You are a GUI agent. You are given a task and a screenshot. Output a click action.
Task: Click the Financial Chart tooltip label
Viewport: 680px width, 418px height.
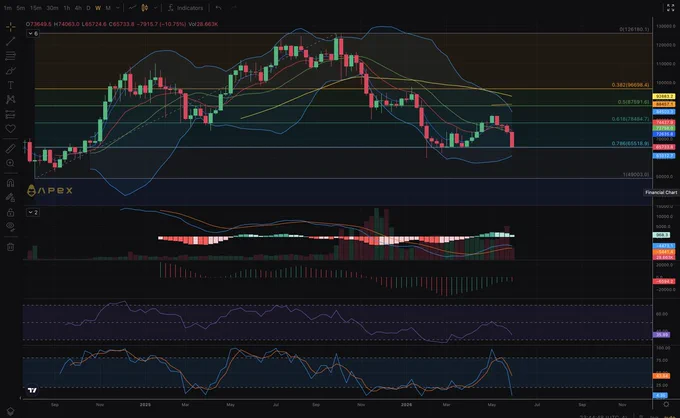tap(661, 192)
